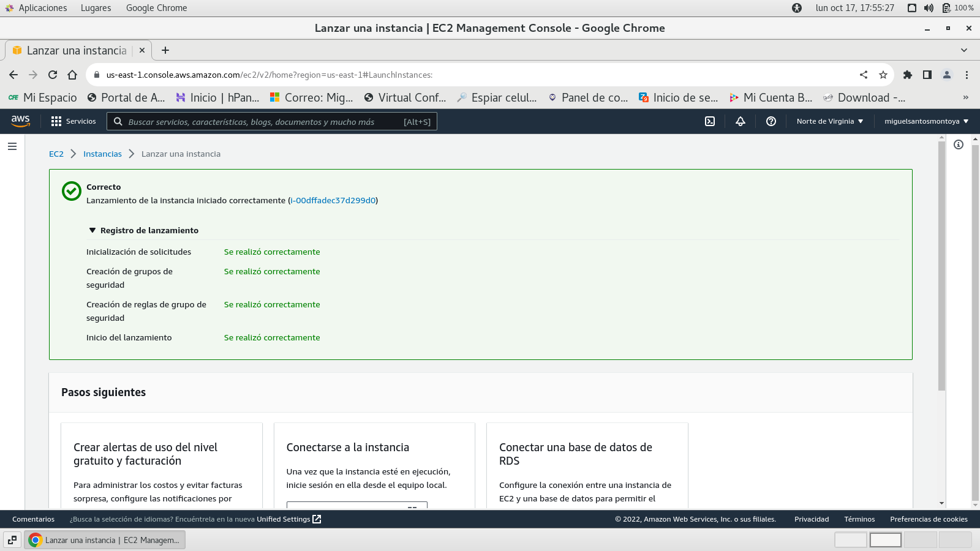Adjust the system volume speaker control
The image size is (980, 551).
pos(929,8)
